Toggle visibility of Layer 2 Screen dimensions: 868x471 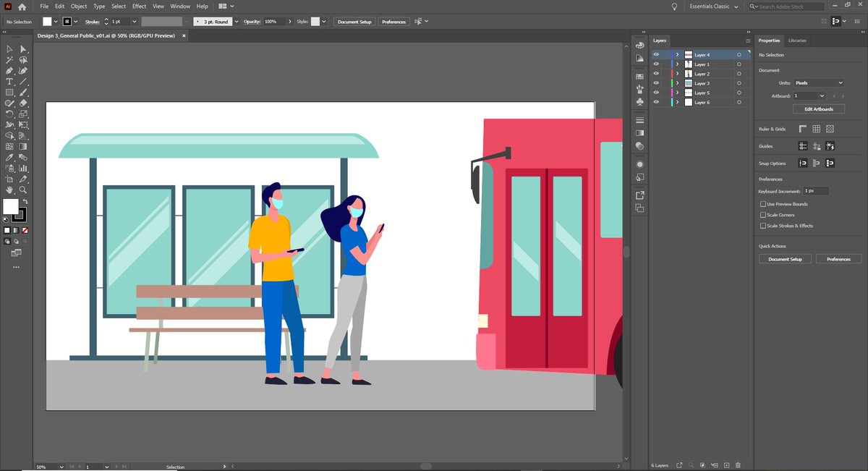point(656,74)
